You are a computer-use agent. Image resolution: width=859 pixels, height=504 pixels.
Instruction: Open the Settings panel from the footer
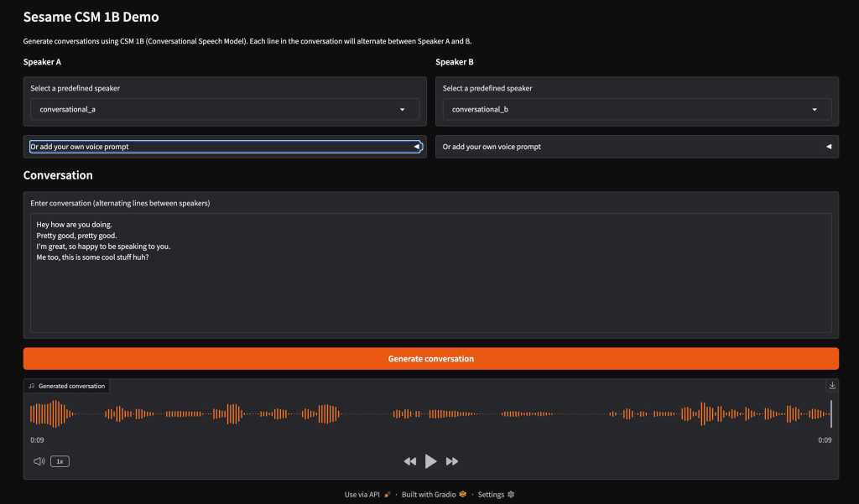(491, 494)
